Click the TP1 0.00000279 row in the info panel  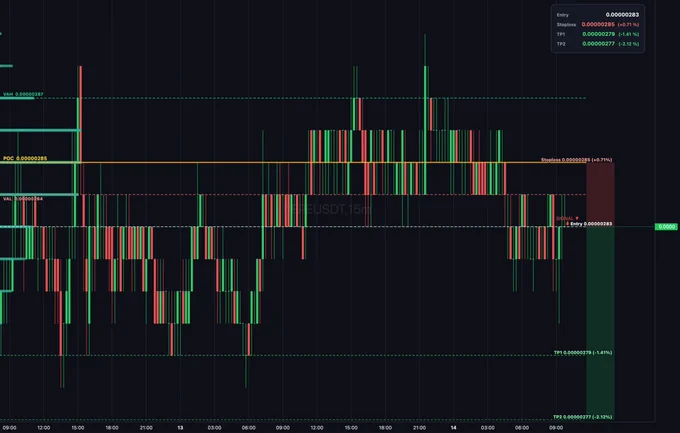598,34
